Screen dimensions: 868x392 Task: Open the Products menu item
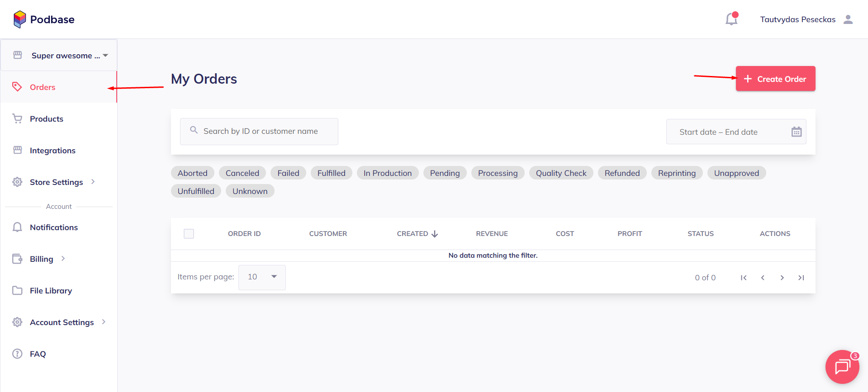coord(46,119)
